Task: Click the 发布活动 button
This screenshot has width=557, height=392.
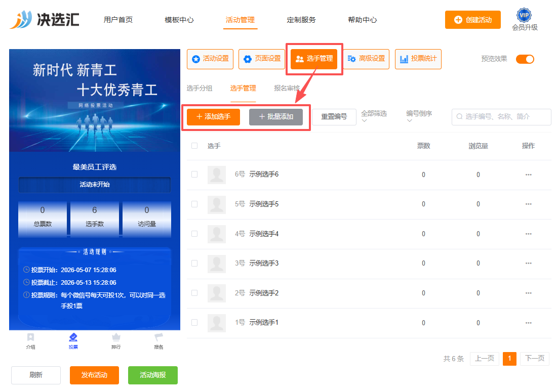Action: tap(94, 375)
